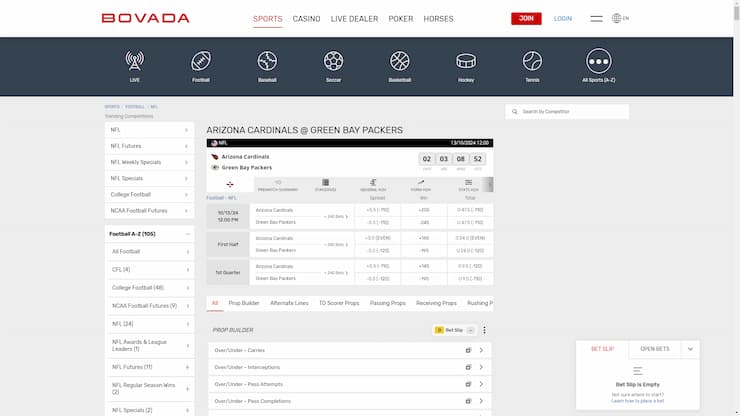The image size is (740, 416).
Task: Switch to Bet Slip tab in slip panel
Action: click(603, 349)
